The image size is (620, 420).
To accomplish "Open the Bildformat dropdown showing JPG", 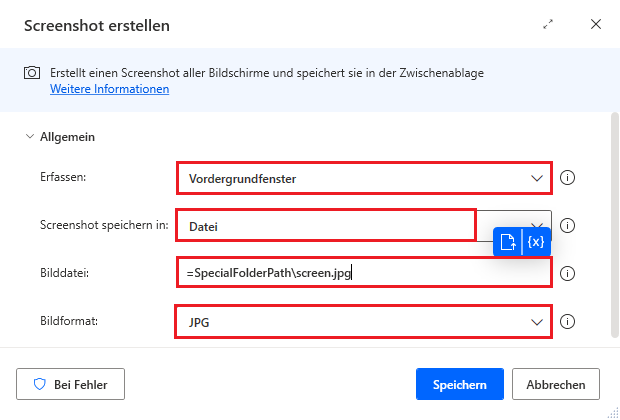I will pyautogui.click(x=363, y=322).
